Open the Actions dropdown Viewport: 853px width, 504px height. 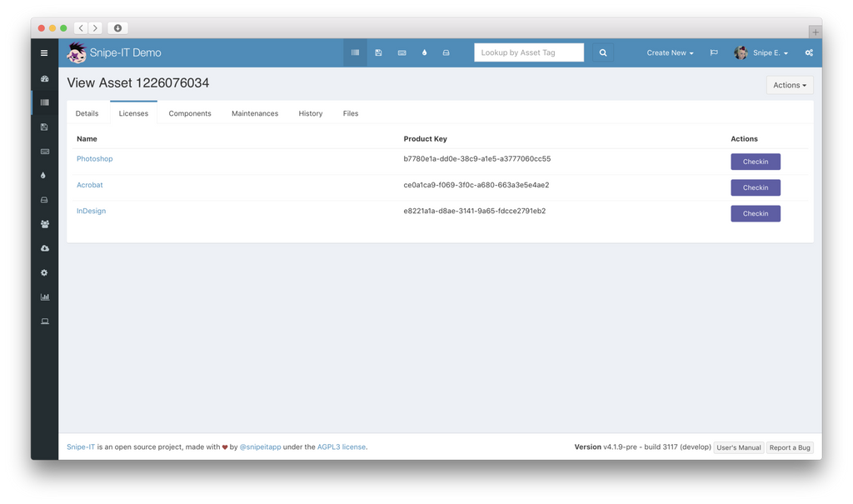tap(788, 84)
